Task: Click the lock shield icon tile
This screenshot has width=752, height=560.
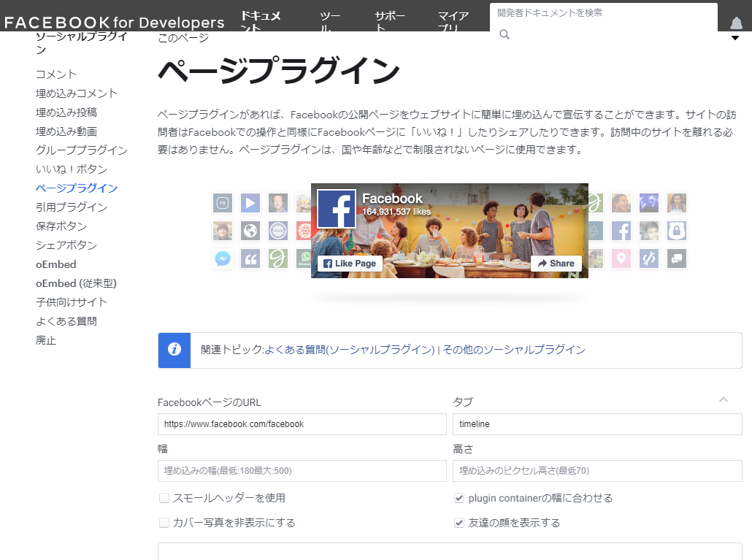Action: tap(677, 231)
